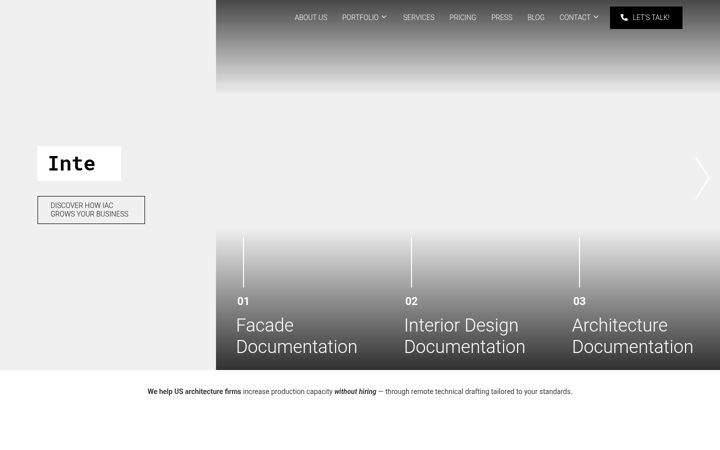Open the About Us page
Image resolution: width=720 pixels, height=450 pixels.
[x=311, y=17]
